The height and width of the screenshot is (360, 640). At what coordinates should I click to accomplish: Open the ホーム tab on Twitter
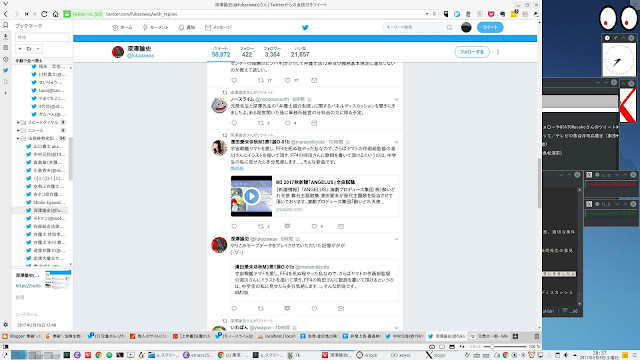(122, 27)
